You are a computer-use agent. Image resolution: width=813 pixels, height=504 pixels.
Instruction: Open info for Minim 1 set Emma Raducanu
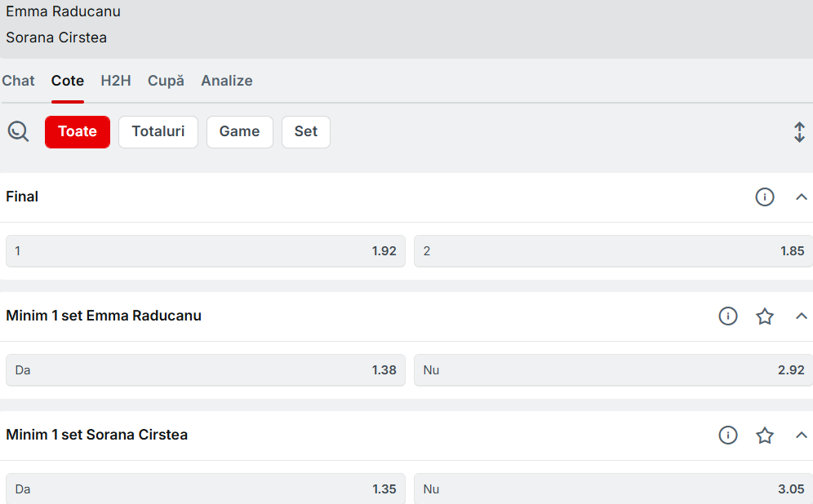tap(728, 316)
